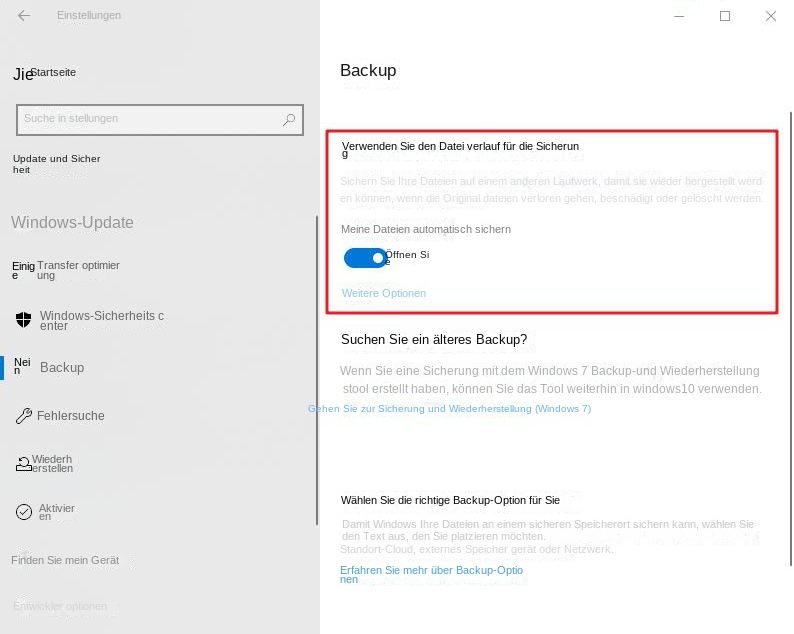Click the Windows-Sicherheitscenter shield icon

[x=23, y=320]
